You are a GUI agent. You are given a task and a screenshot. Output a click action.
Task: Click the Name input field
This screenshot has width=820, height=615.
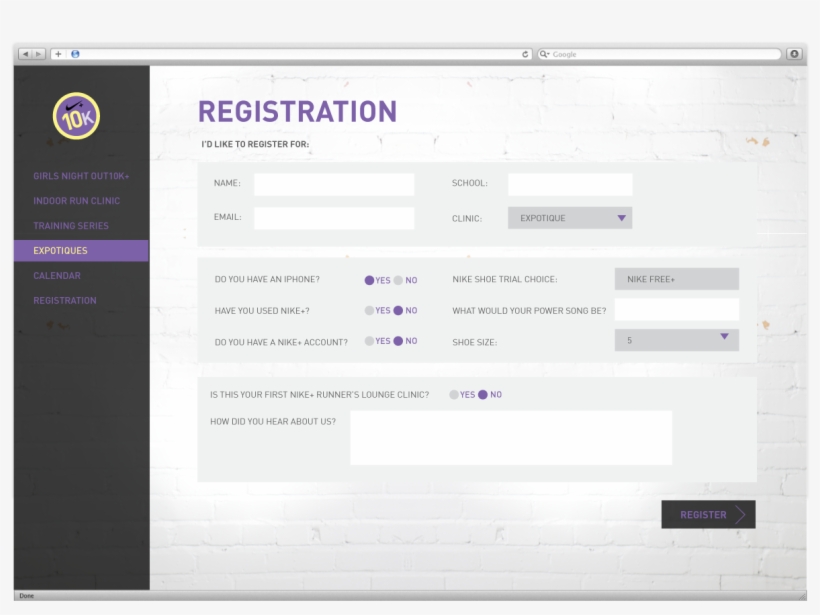334,185
